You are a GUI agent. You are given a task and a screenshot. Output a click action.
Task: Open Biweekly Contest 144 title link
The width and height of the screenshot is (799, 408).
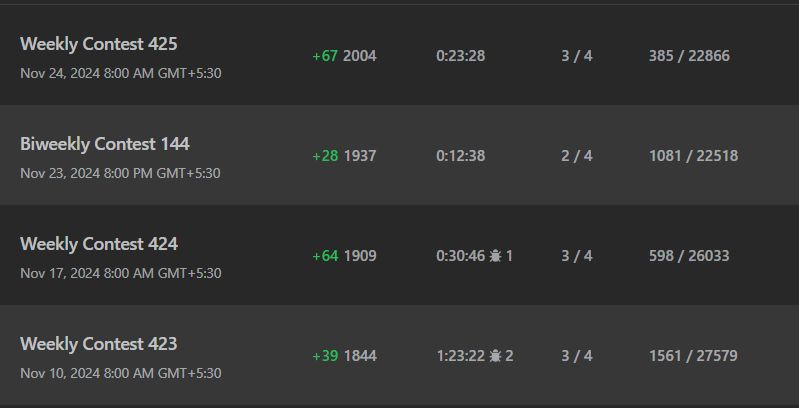pos(105,144)
